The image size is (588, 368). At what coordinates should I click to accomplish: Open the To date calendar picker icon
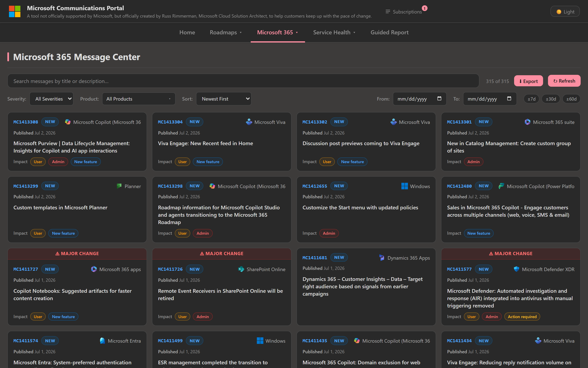pos(509,99)
